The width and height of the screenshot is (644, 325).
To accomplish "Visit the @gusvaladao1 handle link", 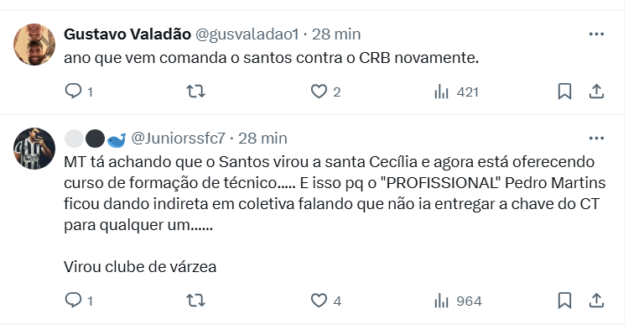I will 247,34.
